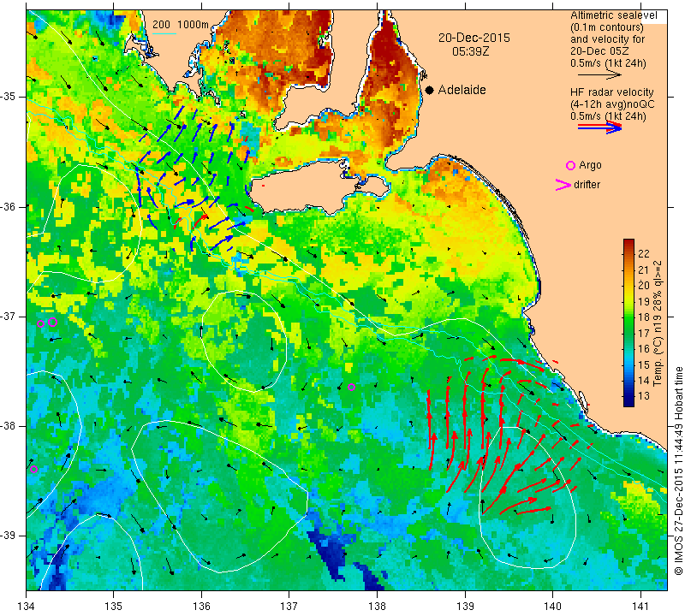Click the colorbar value 22
The height and width of the screenshot is (616, 685).
point(644,253)
